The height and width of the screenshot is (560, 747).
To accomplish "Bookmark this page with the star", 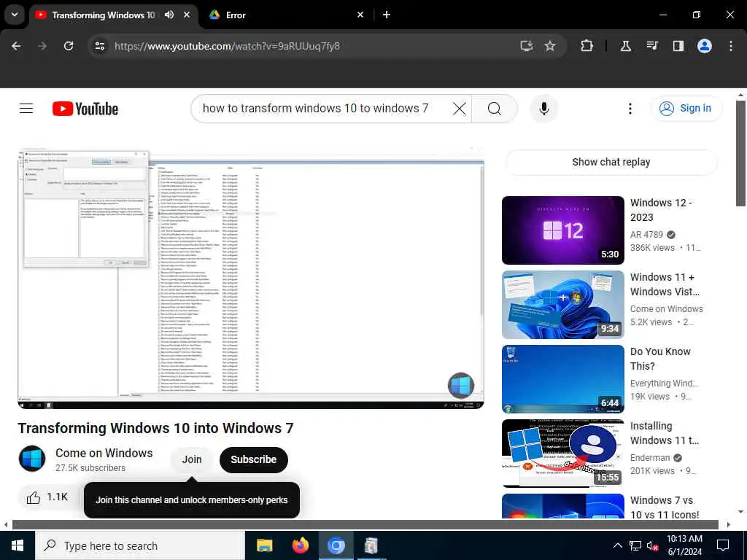I will click(x=550, y=46).
